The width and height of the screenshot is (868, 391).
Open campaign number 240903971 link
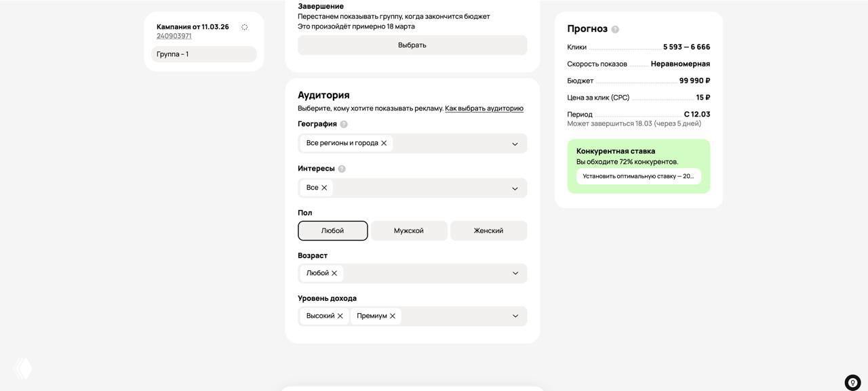[173, 35]
